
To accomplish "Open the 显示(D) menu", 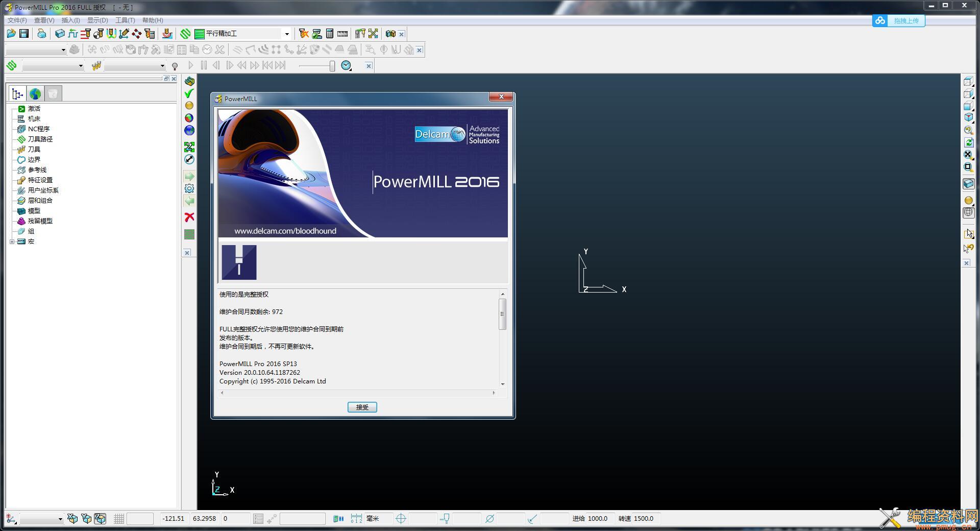I will (97, 20).
